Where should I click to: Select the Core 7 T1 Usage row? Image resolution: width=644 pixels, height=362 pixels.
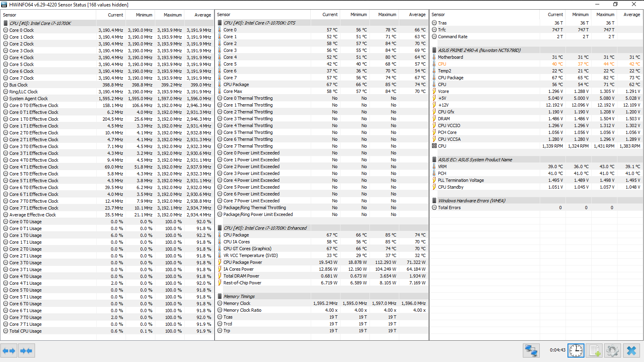click(x=107, y=324)
